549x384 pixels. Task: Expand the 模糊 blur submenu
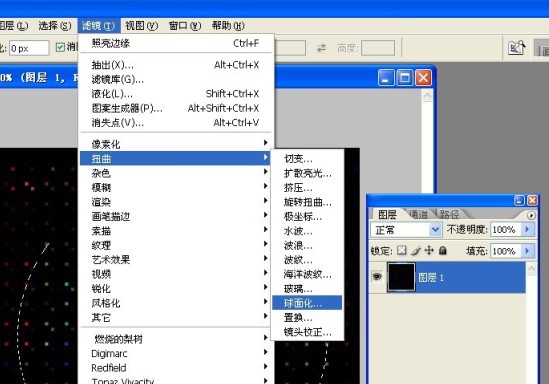point(175,187)
